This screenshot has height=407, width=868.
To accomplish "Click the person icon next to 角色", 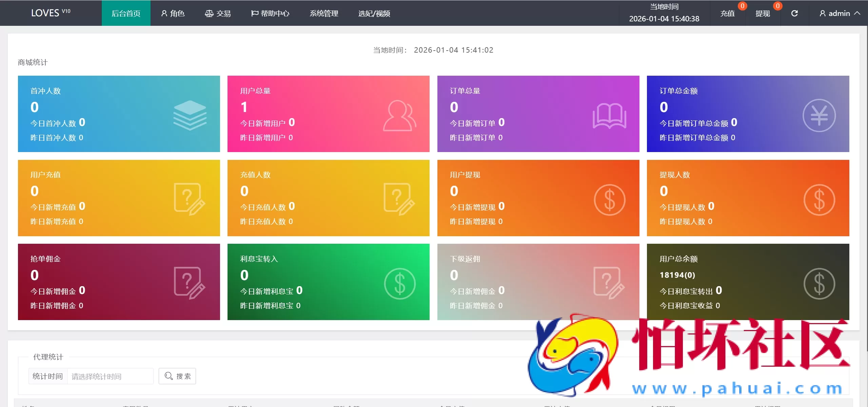I will [164, 13].
